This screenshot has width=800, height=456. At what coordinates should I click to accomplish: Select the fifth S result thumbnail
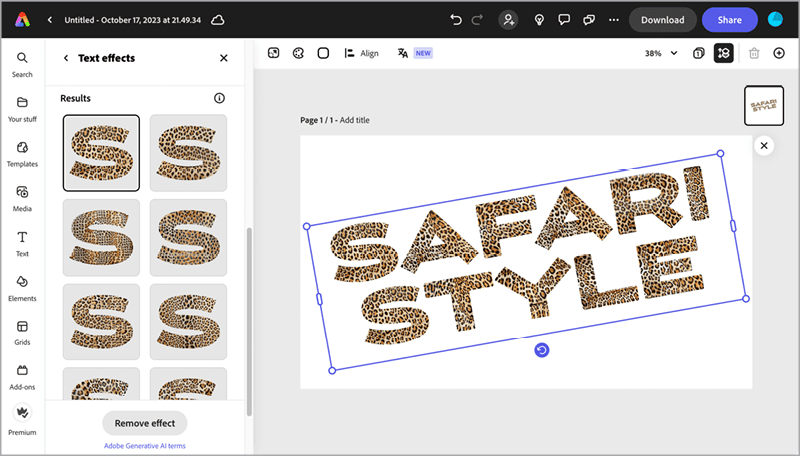coord(101,322)
